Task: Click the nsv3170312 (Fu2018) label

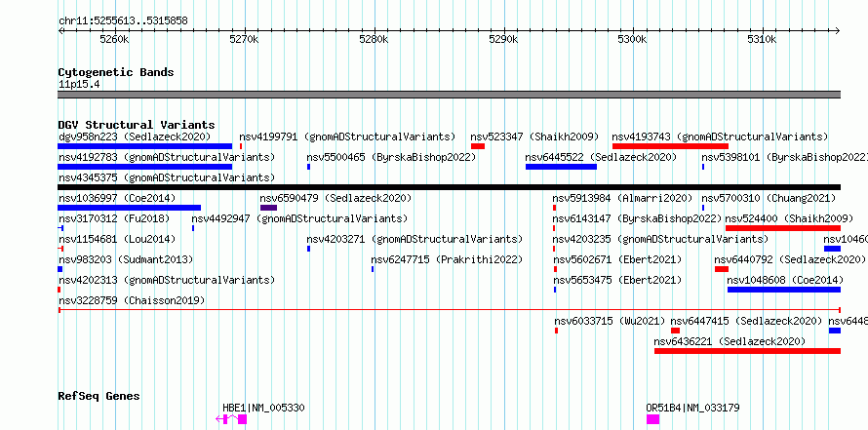Action: [x=114, y=218]
